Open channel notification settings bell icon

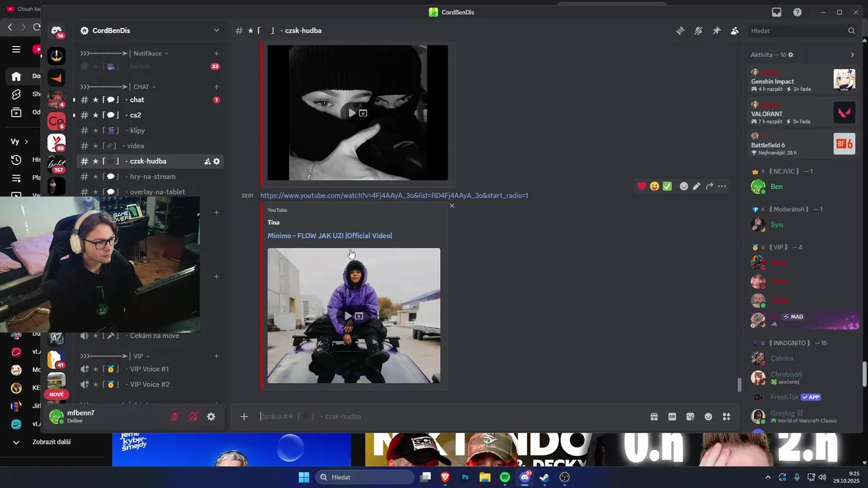coord(698,30)
